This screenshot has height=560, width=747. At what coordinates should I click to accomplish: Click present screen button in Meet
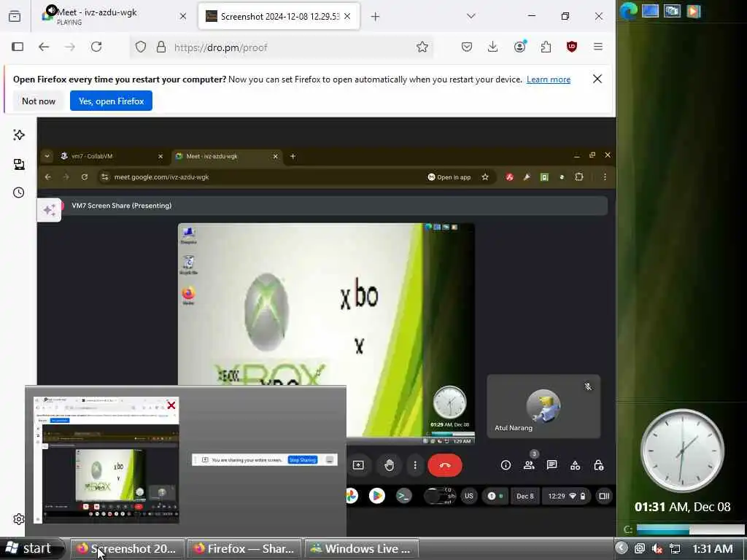[358, 465]
